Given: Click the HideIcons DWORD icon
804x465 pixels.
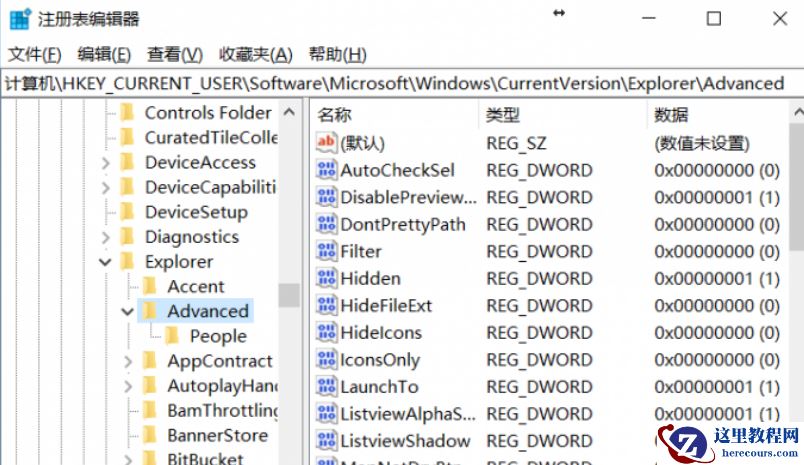Looking at the screenshot, I should [326, 333].
